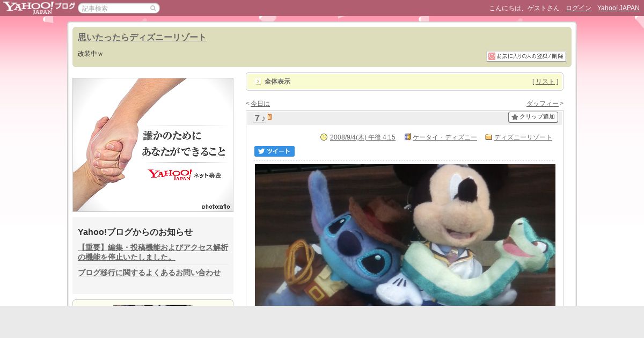Viewport: 644px width, 338px height.
Task: Click the クリップ追加 button
Action: pyautogui.click(x=533, y=117)
